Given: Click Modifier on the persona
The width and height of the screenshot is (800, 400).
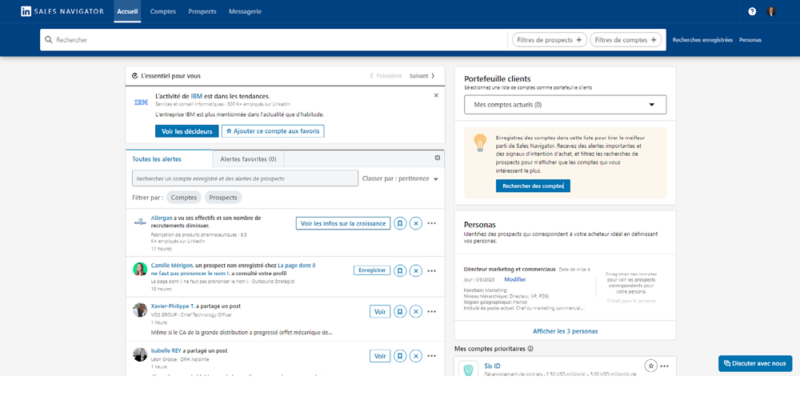Looking at the screenshot, I should click(515, 279).
